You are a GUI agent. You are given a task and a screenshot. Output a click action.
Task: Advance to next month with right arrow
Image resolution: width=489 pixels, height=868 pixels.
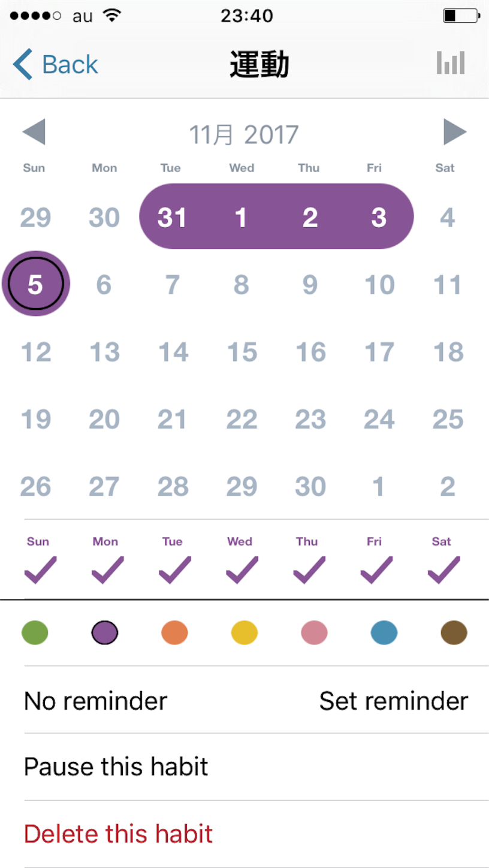point(455,132)
